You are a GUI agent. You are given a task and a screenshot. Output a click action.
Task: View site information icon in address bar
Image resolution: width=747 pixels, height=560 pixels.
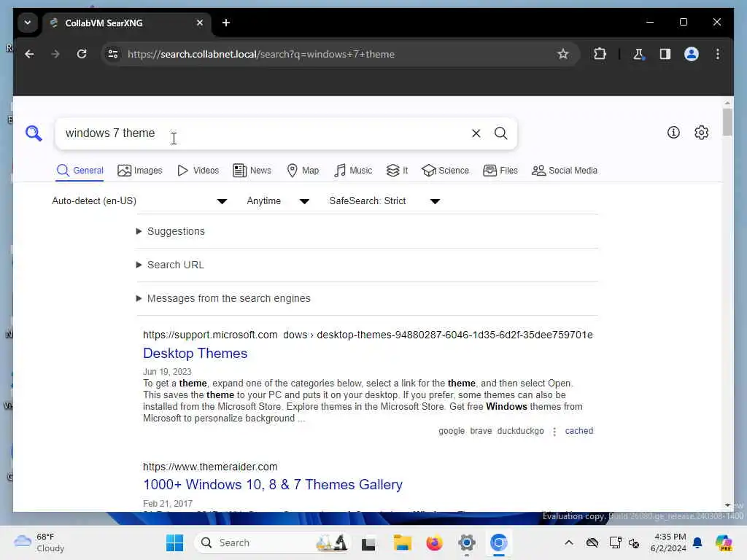point(113,54)
